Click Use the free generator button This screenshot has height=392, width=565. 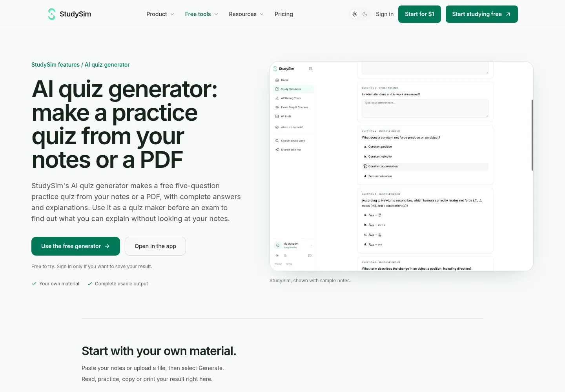(x=76, y=246)
